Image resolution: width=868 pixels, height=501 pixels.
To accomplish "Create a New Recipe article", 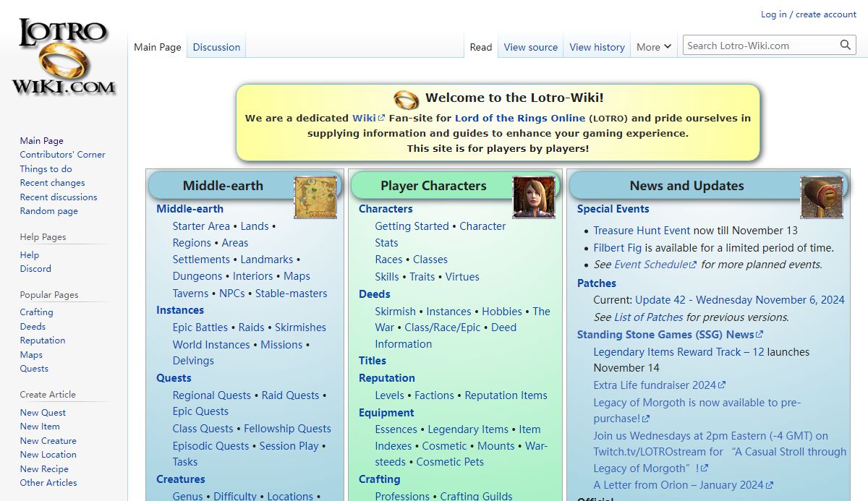I will click(44, 468).
